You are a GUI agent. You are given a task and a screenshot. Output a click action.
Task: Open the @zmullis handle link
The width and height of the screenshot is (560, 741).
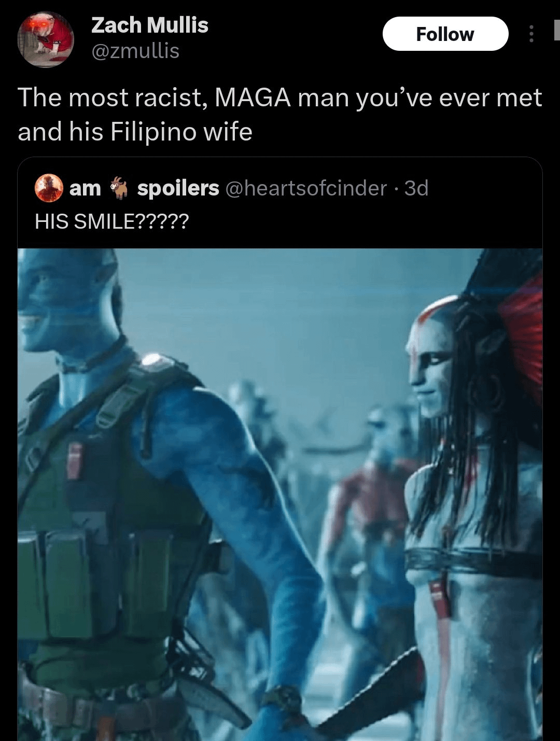coord(135,51)
